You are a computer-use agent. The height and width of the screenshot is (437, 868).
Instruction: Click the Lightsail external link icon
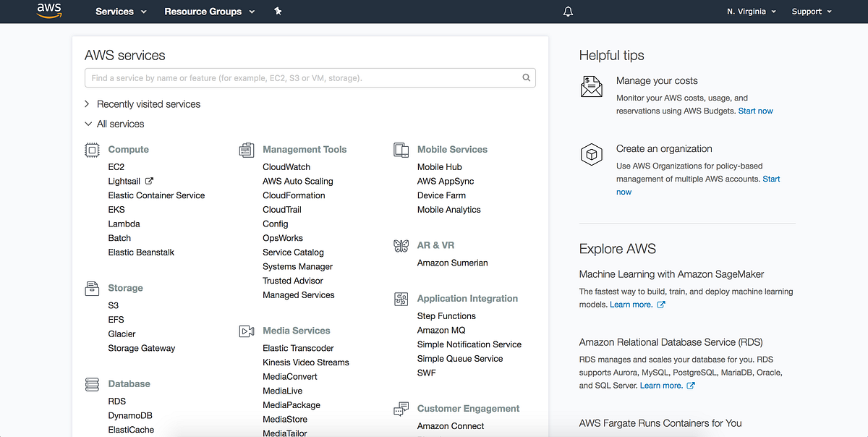[x=150, y=180]
